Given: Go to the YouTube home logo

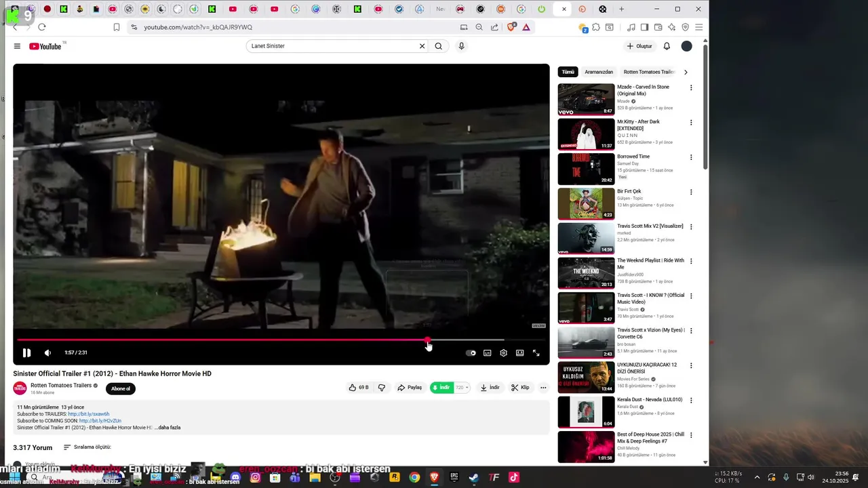Looking at the screenshot, I should point(45,46).
